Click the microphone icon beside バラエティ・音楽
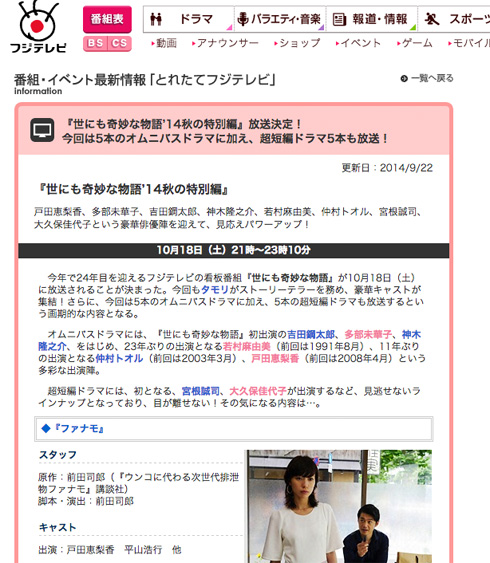The height and width of the screenshot is (563, 490). click(x=243, y=19)
